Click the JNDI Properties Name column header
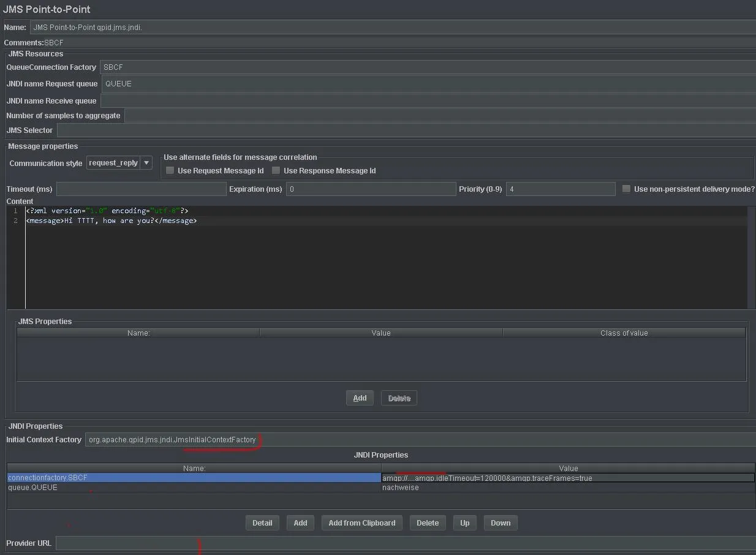 (194, 469)
